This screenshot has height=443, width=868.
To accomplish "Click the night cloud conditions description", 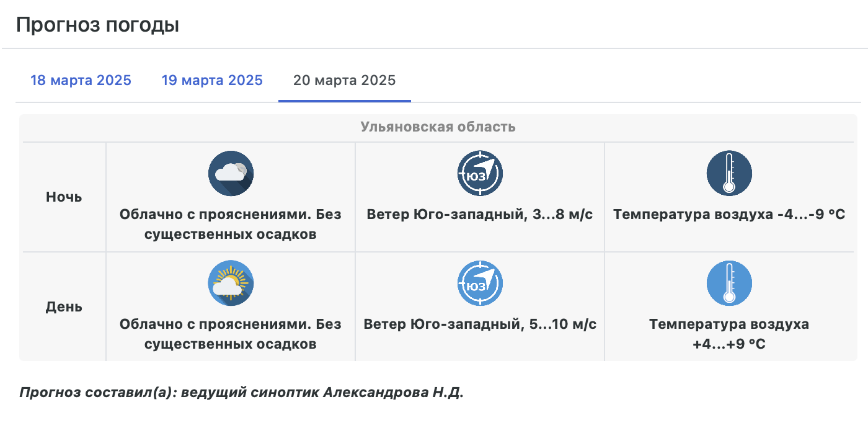I will coord(231,224).
